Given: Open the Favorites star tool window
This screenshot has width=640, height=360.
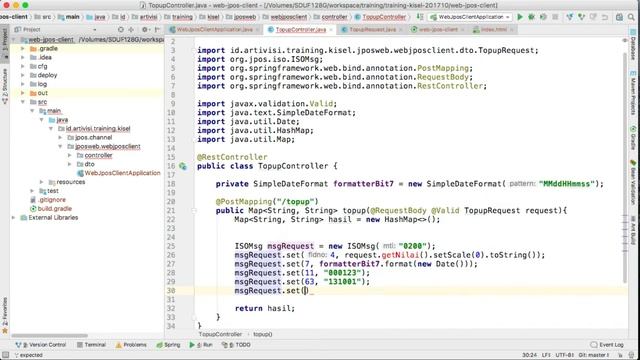Looking at the screenshot, I should pyautogui.click(x=5, y=316).
